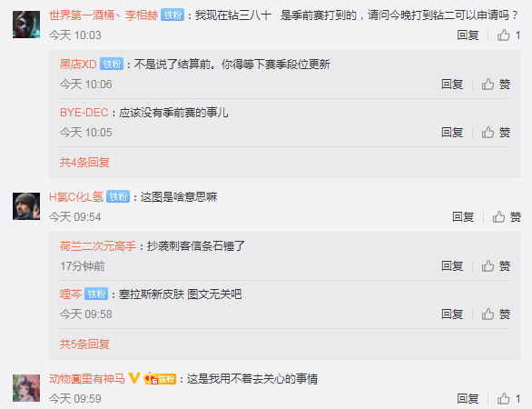
Task: Reply to 荷兰二次元高手's comment
Action: click(452, 265)
